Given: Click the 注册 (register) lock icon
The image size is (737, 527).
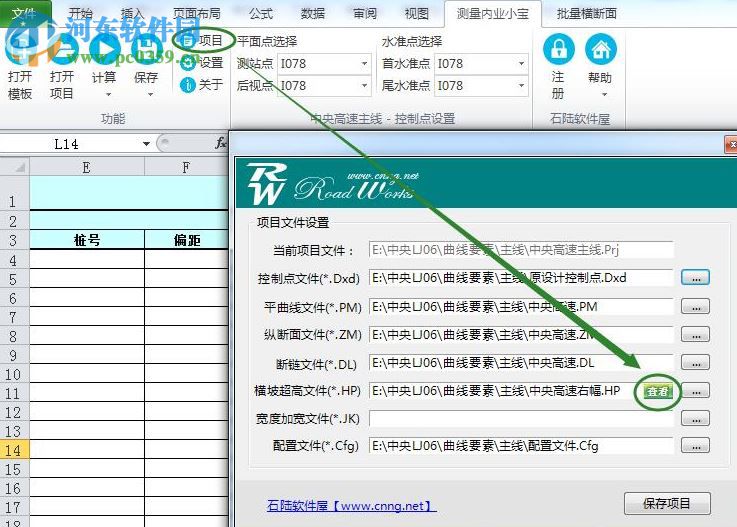Looking at the screenshot, I should click(558, 49).
